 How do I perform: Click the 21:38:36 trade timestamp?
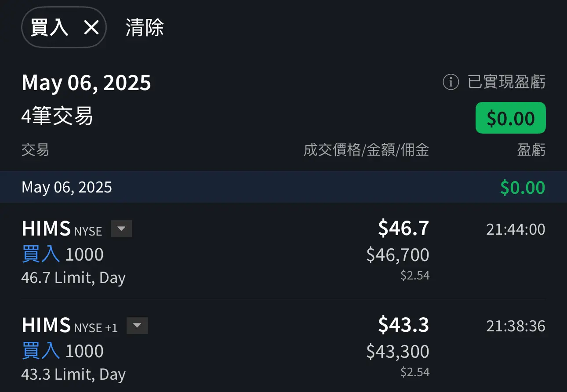(x=516, y=326)
